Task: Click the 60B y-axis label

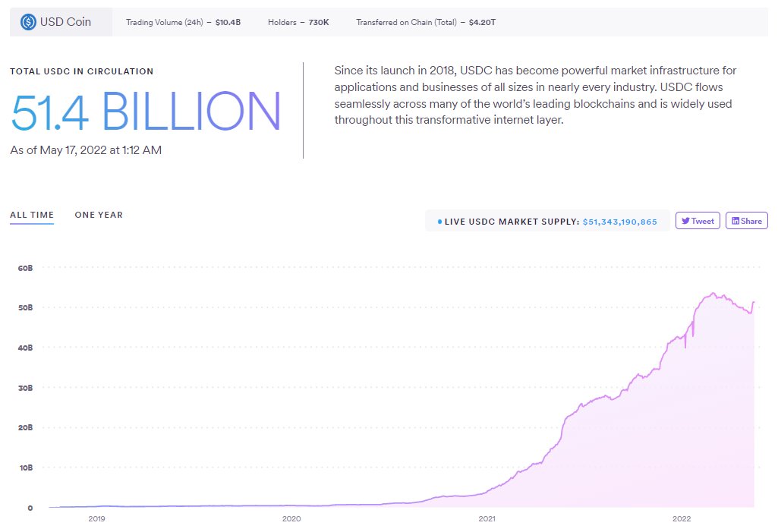Action: 25,268
